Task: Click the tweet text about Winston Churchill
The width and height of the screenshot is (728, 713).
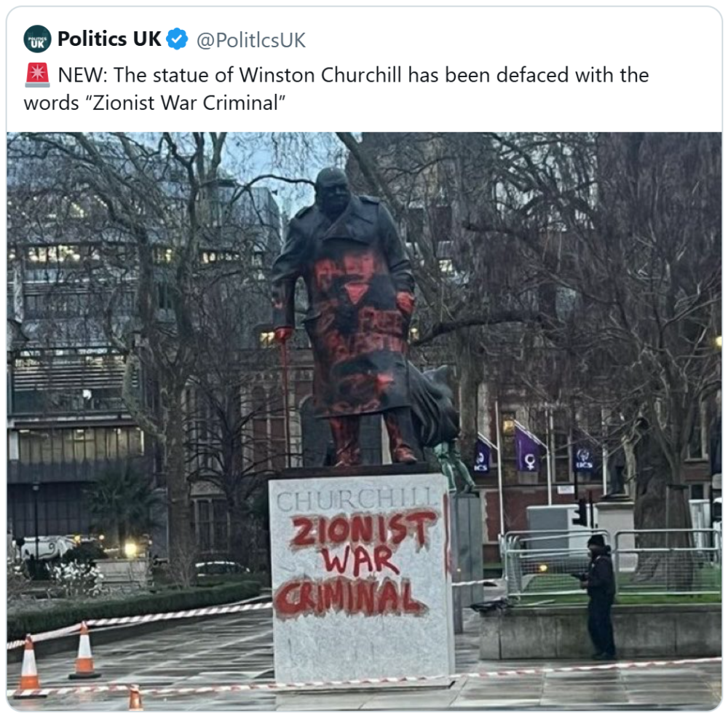Action: point(336,89)
